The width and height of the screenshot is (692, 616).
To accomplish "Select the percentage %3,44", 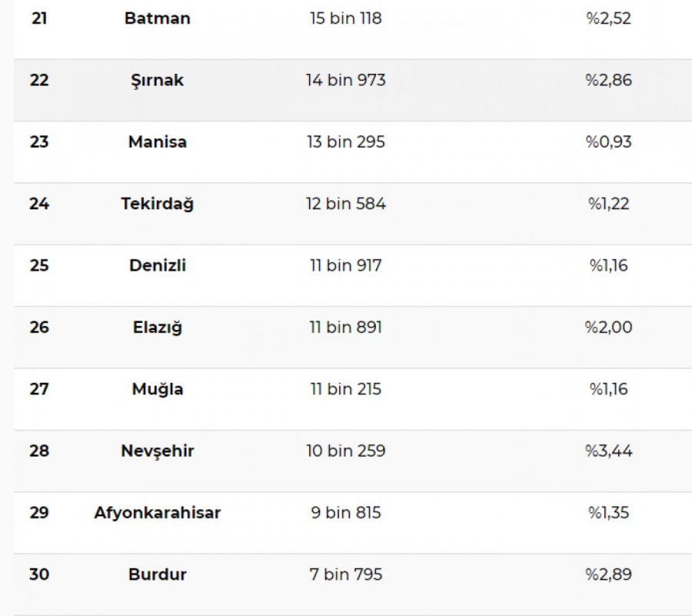I will coord(608,451).
